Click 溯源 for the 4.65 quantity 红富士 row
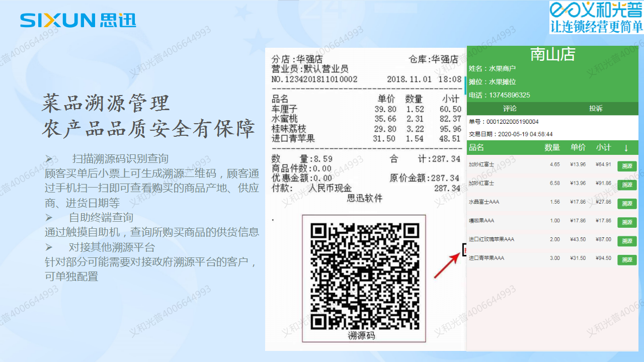This screenshot has width=644, height=362. click(627, 166)
